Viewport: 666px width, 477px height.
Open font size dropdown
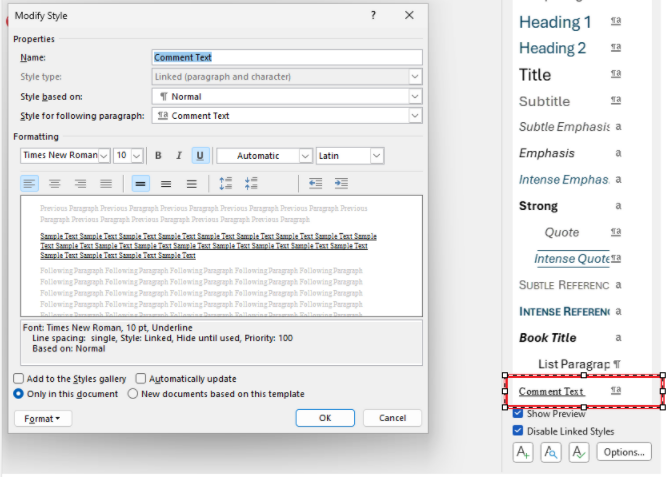(x=137, y=156)
